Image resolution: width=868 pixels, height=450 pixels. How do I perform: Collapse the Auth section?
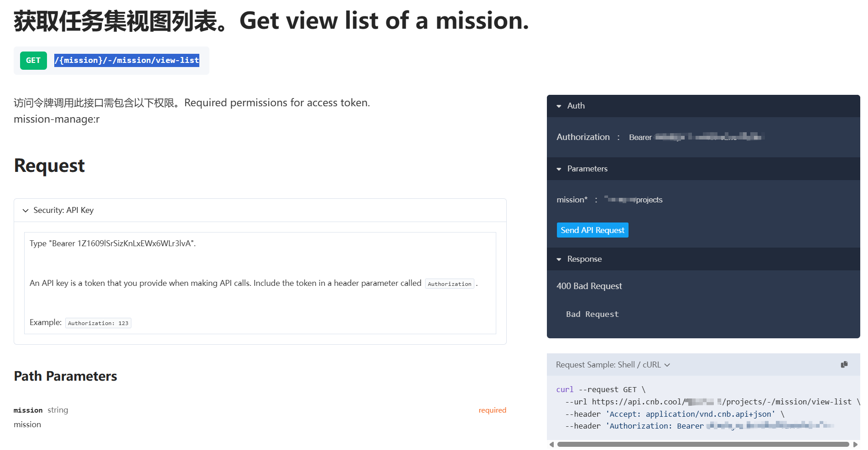coord(559,106)
